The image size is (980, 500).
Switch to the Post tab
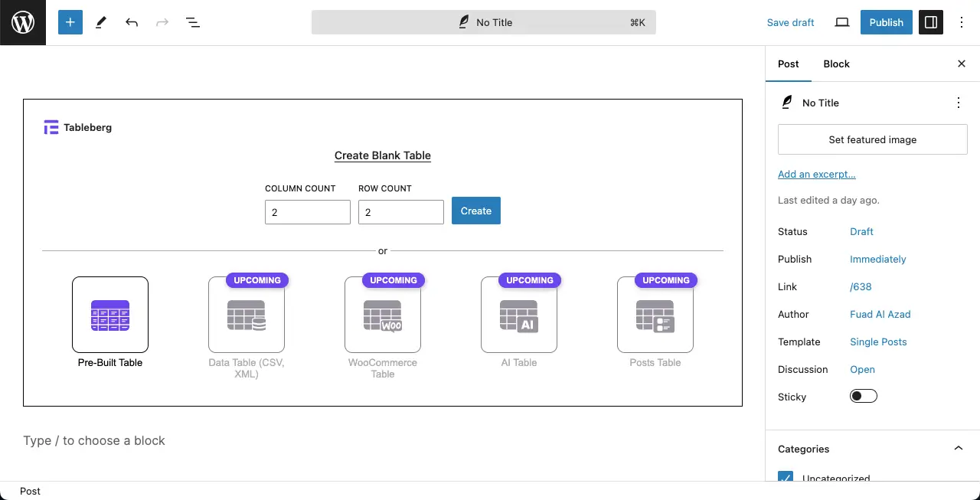(789, 64)
